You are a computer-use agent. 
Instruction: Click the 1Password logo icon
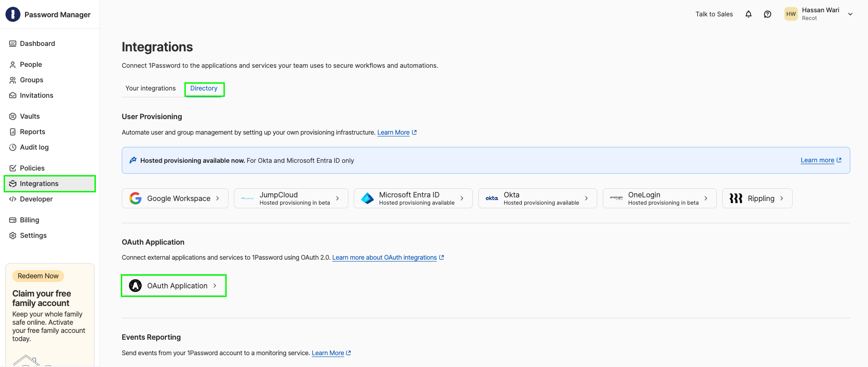[x=13, y=15]
